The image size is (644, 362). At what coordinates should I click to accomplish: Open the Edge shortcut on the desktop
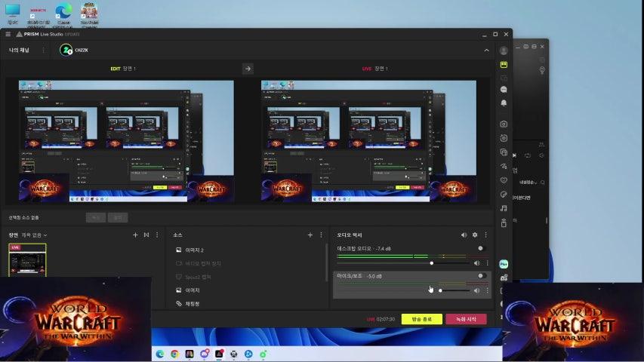point(63,14)
